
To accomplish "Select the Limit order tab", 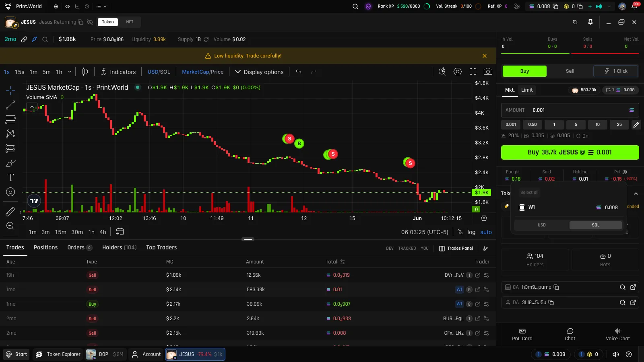I will pos(527,90).
